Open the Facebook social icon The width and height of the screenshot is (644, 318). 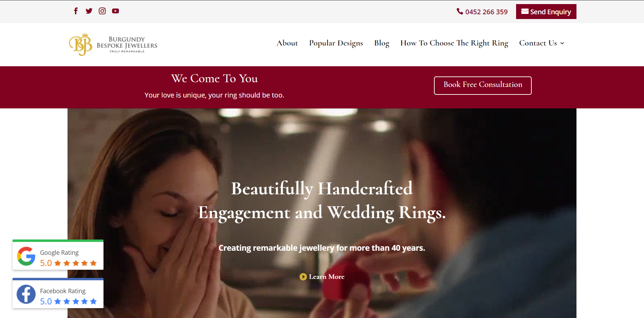76,11
